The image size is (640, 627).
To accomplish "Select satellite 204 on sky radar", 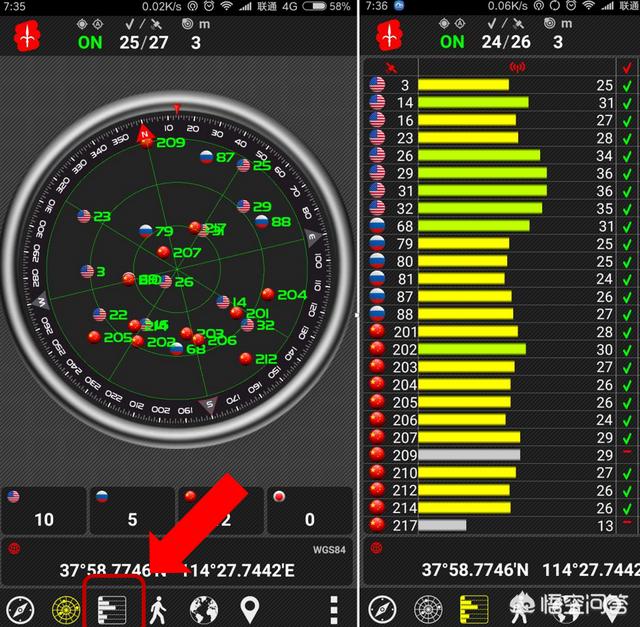I will click(x=284, y=295).
